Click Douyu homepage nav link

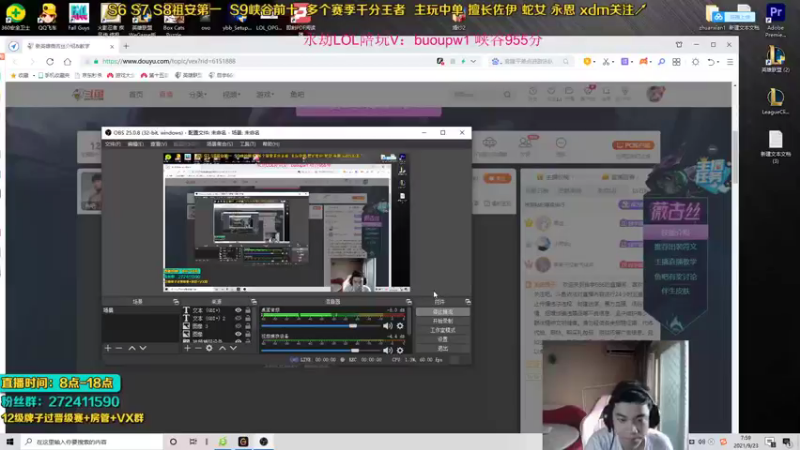(x=136, y=94)
